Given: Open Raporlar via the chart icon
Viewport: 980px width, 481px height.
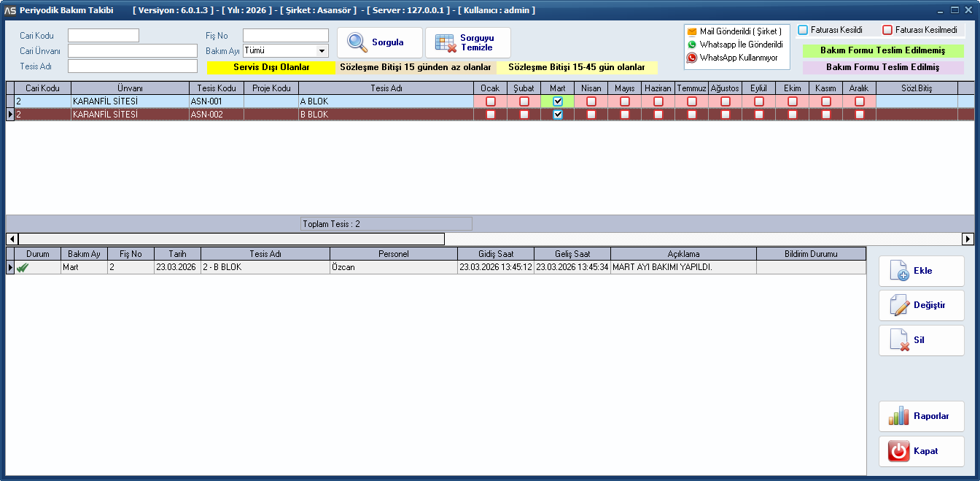Looking at the screenshot, I should click(898, 416).
